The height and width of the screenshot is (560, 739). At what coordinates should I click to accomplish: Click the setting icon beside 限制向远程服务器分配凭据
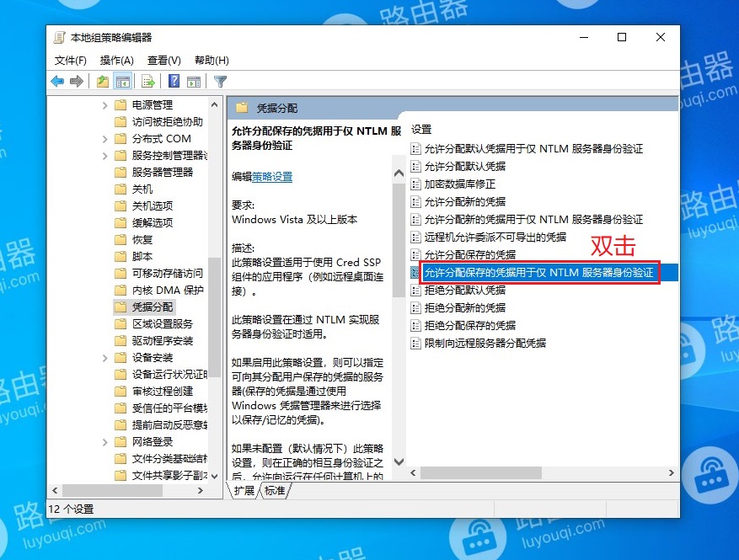[415, 344]
